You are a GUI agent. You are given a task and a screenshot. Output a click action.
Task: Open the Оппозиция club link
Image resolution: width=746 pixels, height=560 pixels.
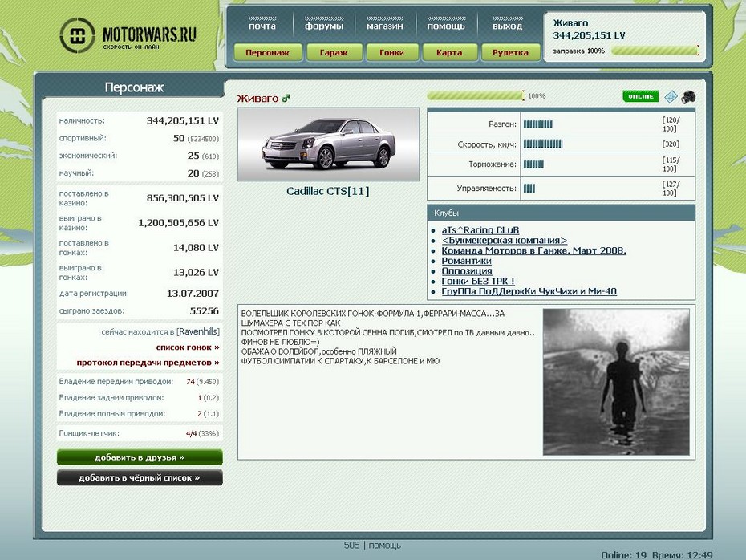(x=467, y=270)
